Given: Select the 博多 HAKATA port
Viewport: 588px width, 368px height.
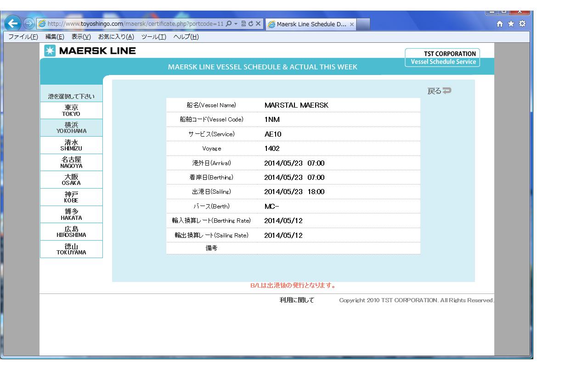Looking at the screenshot, I should point(71,214).
